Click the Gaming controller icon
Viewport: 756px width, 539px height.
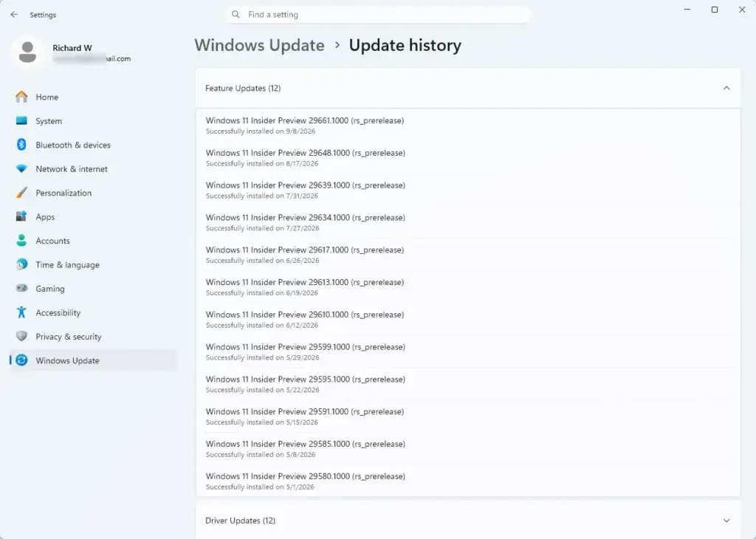(21, 288)
